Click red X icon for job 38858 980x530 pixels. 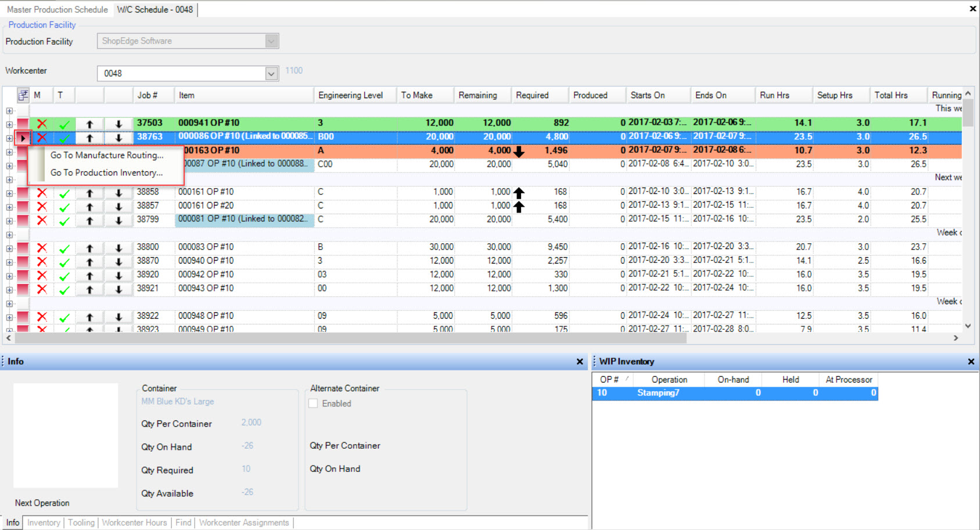pos(42,193)
